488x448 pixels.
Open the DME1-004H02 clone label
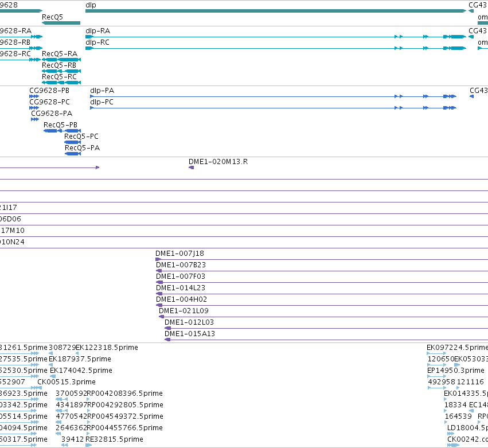pos(181,299)
